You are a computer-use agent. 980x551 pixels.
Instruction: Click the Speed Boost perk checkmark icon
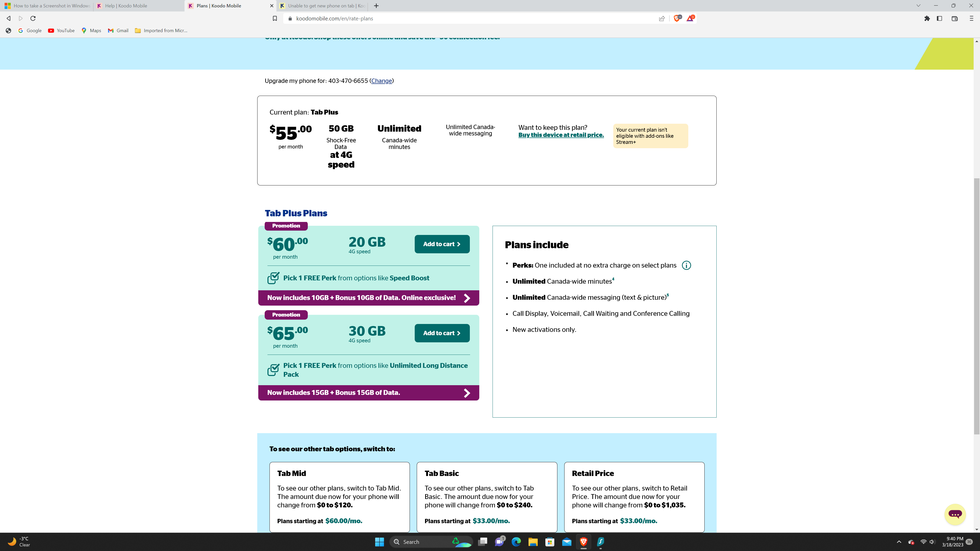(273, 278)
